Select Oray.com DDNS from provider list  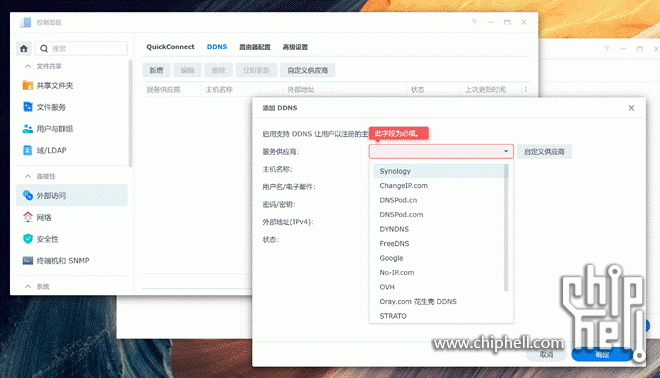(x=438, y=301)
